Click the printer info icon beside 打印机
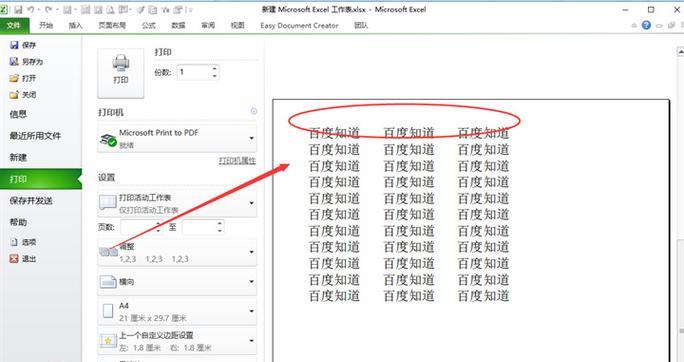 pyautogui.click(x=253, y=112)
